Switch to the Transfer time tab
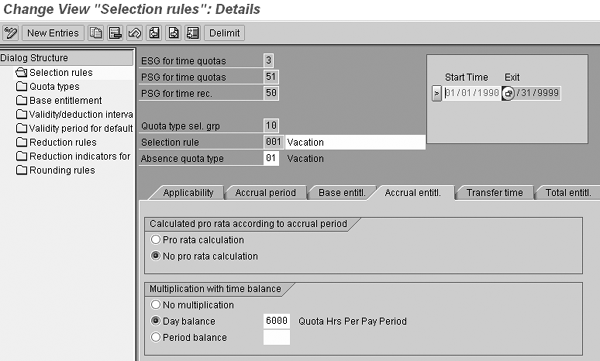This screenshot has height=361, width=600. pyautogui.click(x=494, y=193)
